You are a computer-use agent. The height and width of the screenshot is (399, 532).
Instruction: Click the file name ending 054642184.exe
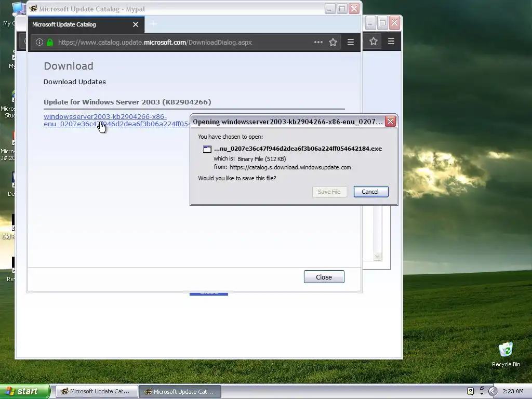(x=298, y=149)
